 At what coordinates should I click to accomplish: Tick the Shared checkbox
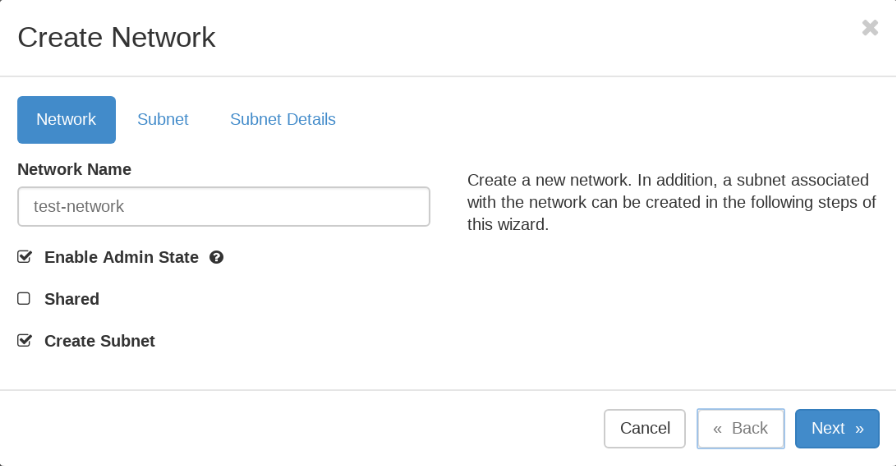[x=24, y=299]
